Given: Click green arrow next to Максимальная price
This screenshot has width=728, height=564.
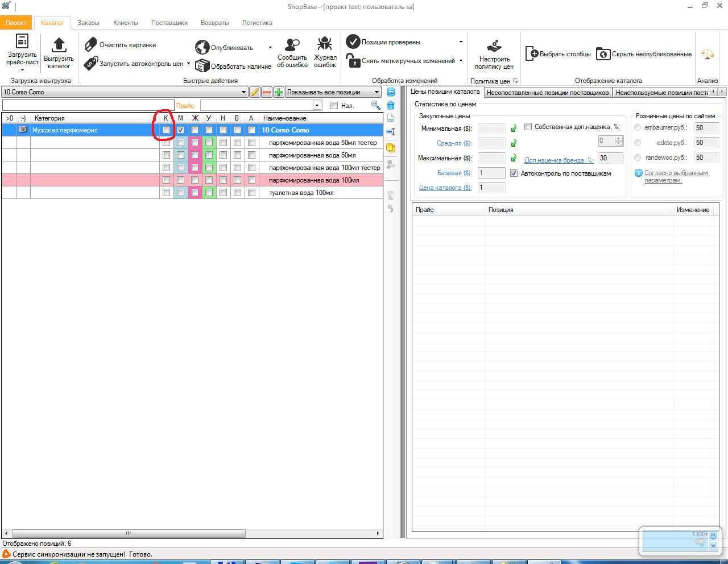Looking at the screenshot, I should [514, 158].
